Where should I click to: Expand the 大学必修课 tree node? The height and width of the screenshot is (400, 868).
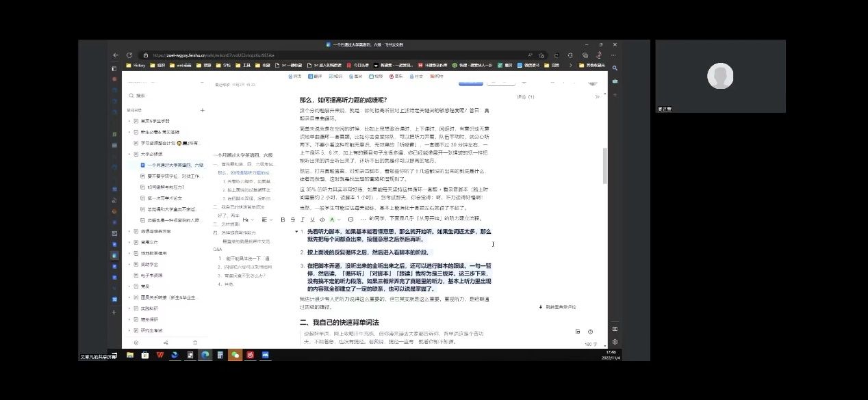pos(128,155)
